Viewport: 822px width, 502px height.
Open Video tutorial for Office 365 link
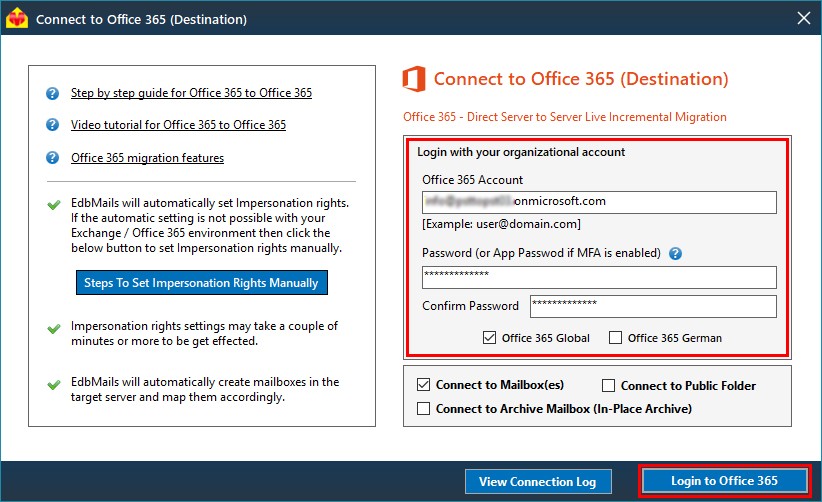178,125
